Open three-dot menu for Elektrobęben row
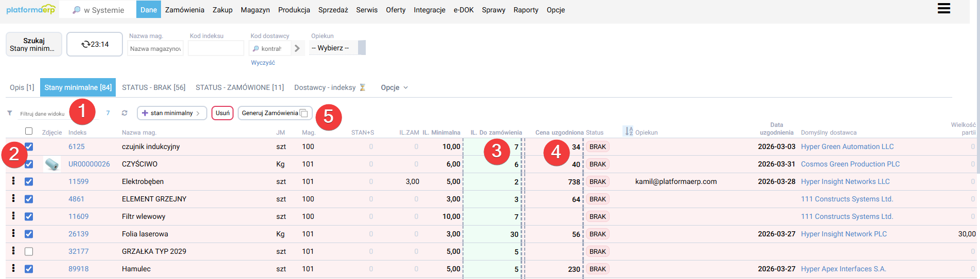 coord(13,181)
